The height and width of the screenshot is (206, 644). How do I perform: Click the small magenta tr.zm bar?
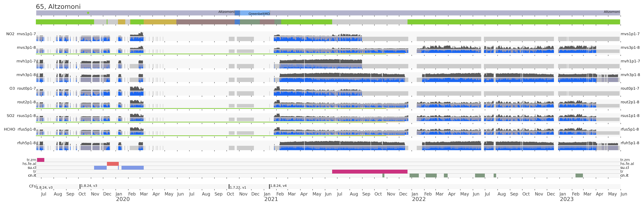point(41,160)
